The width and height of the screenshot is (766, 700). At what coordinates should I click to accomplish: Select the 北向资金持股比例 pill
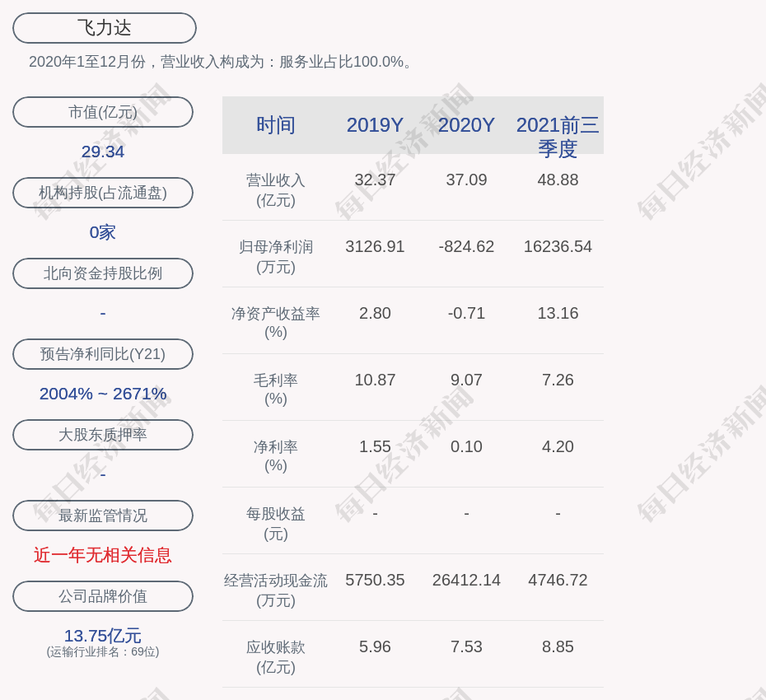(x=103, y=273)
